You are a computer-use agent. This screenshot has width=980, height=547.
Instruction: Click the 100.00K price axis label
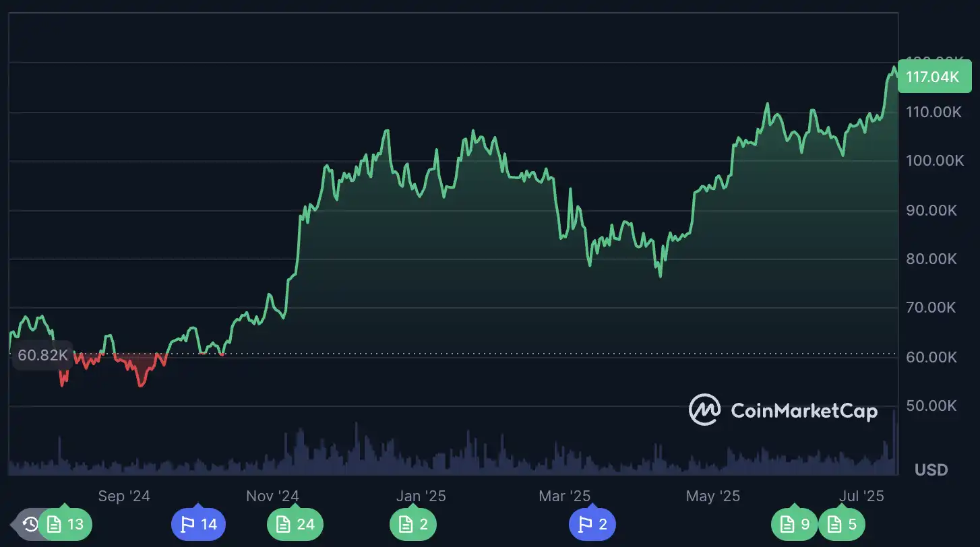pos(934,161)
